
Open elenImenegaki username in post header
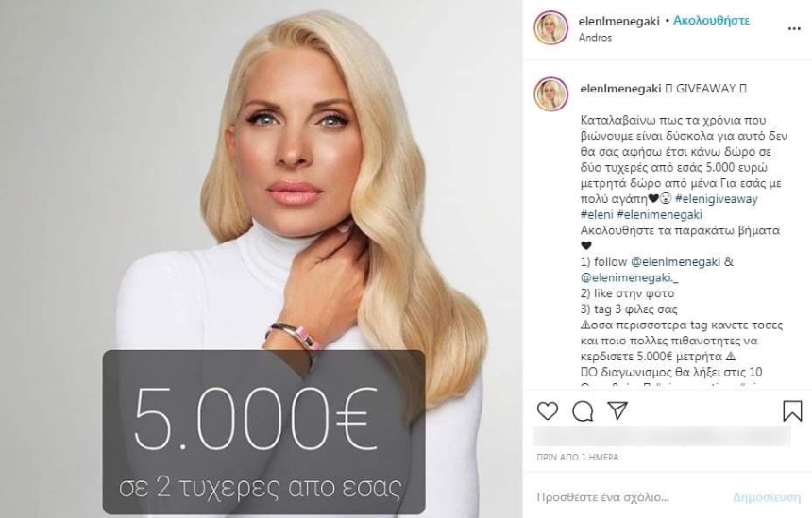pos(618,21)
